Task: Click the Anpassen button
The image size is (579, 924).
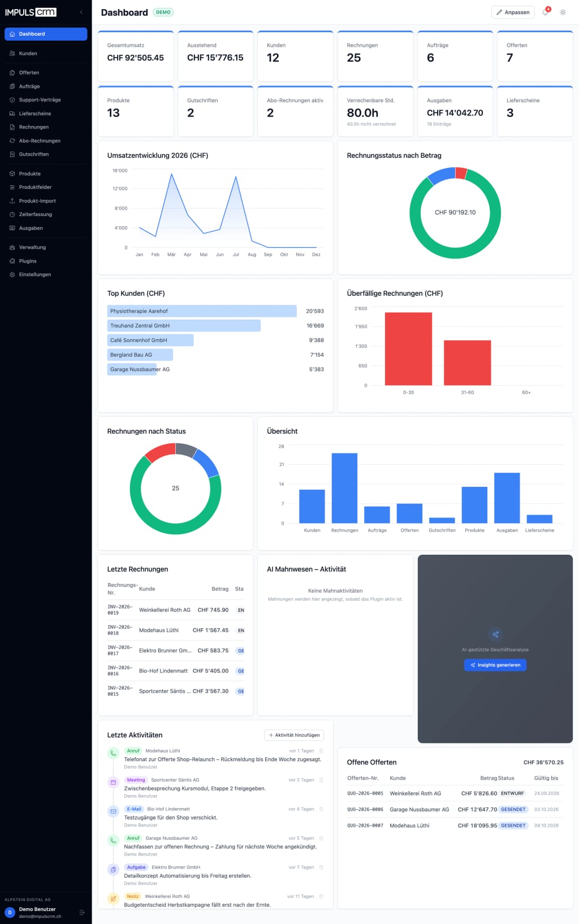Action: tap(513, 12)
